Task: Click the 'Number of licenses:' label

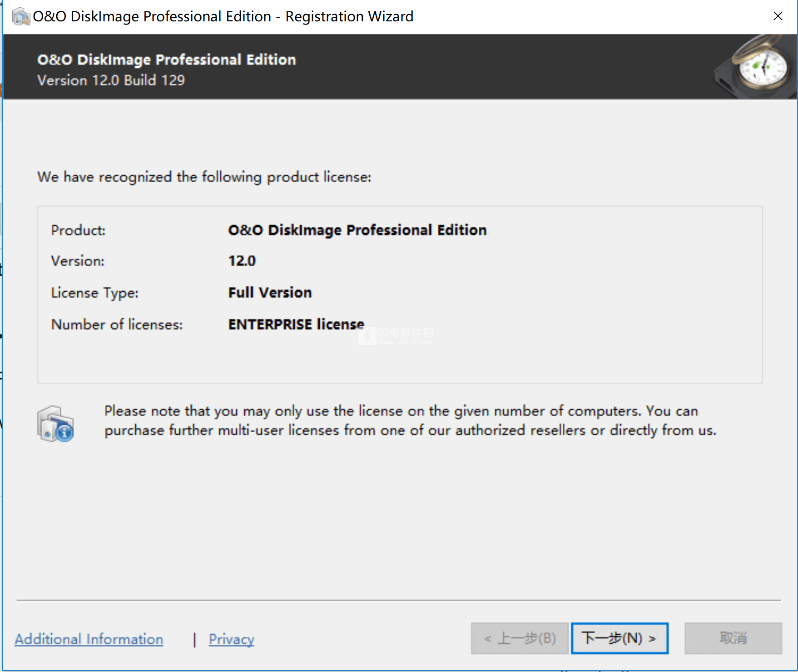Action: click(117, 324)
